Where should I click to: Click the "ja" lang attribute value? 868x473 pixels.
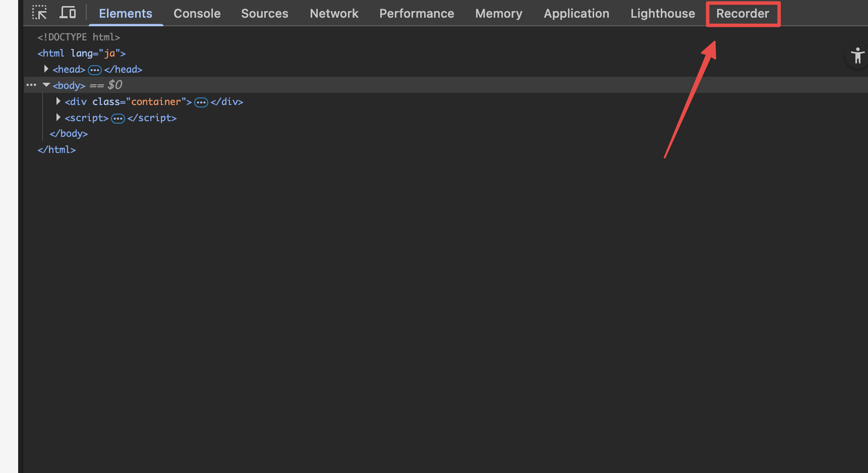point(109,53)
